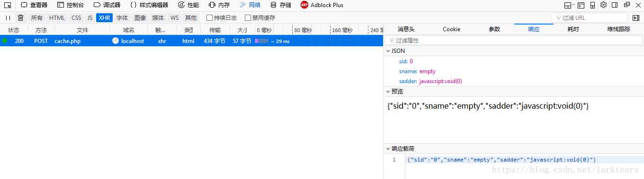The height and width of the screenshot is (179, 644).
Task: Sort by the 方法 method column
Action: pos(41,30)
